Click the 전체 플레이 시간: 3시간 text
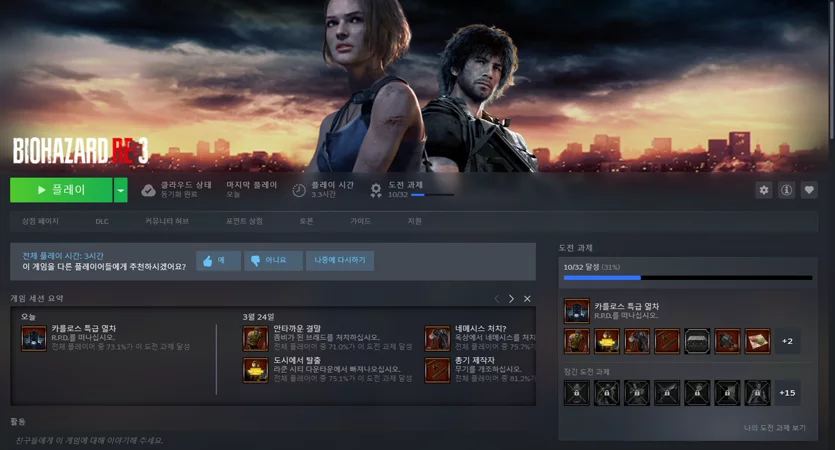The height and width of the screenshot is (450, 835). click(63, 256)
